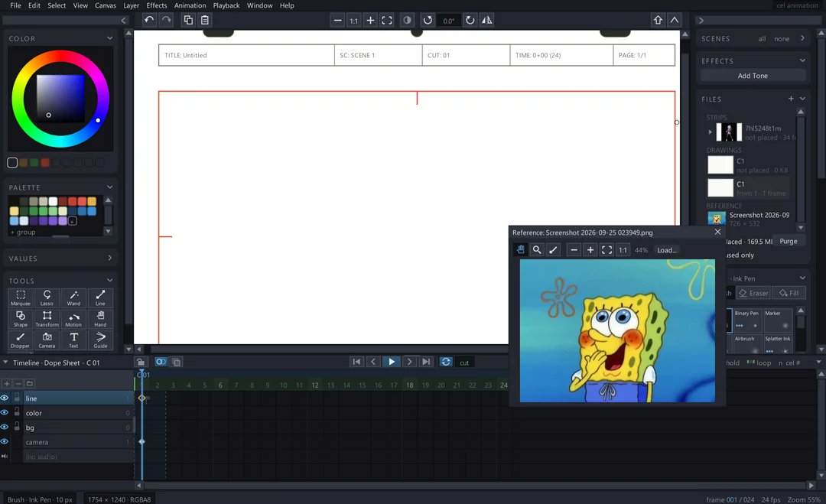Switch to the Fill mode button
826x504 pixels.
(x=789, y=293)
